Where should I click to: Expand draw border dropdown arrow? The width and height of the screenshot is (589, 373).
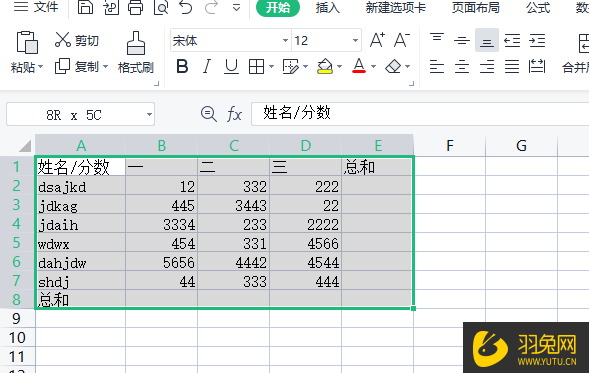coord(305,67)
